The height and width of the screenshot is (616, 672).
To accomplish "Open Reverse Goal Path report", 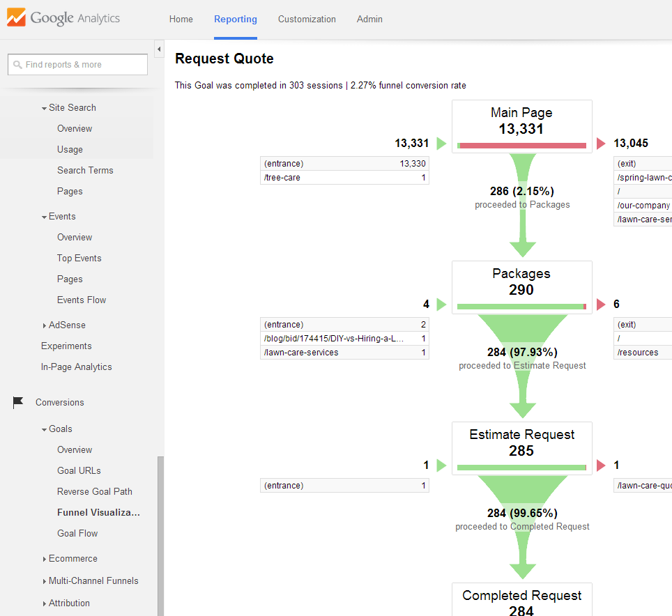I will click(94, 491).
